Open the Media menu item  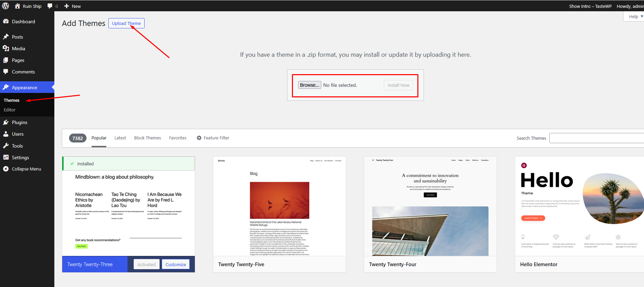[27, 49]
